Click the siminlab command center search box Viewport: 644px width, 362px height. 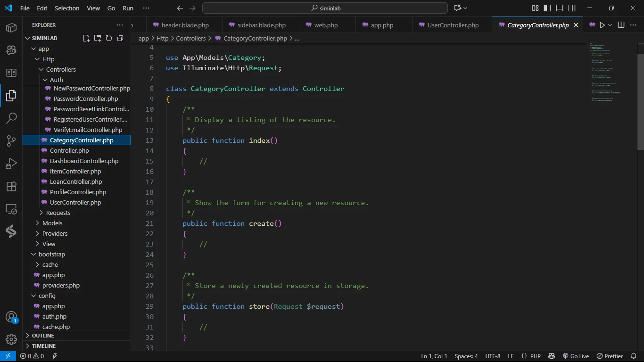[325, 8]
